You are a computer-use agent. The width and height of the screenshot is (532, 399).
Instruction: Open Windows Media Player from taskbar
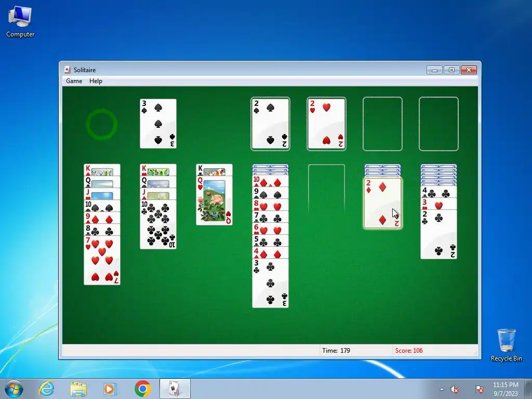pos(110,389)
